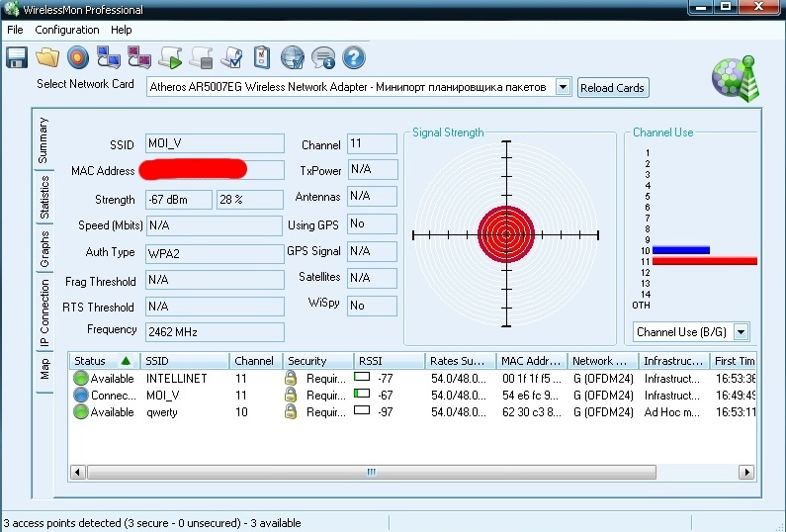The image size is (786, 532).
Task: Click the blue question mark help icon
Action: (x=353, y=57)
